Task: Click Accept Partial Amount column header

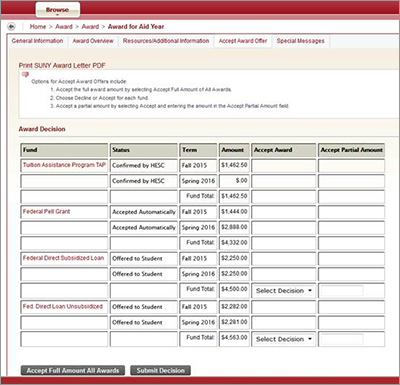Action: click(351, 150)
